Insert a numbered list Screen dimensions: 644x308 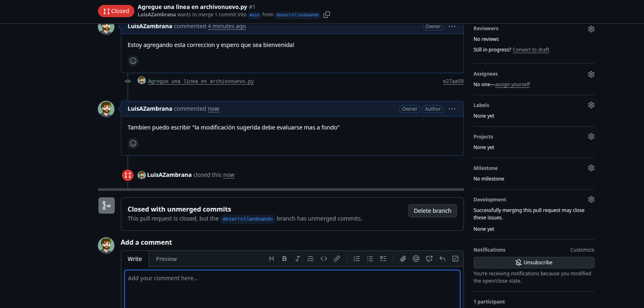tap(357, 259)
